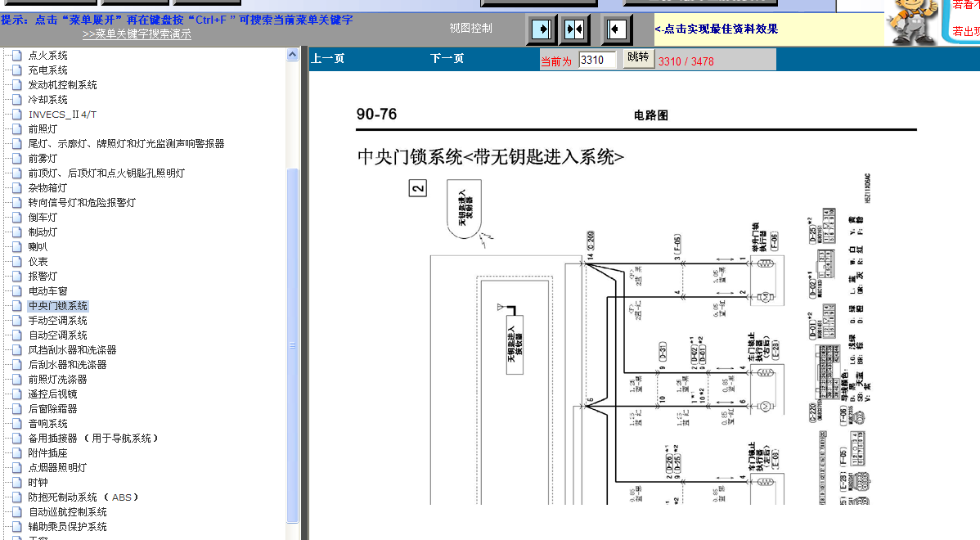Select 音响系统 in the tree
This screenshot has width=980, height=540.
(47, 424)
